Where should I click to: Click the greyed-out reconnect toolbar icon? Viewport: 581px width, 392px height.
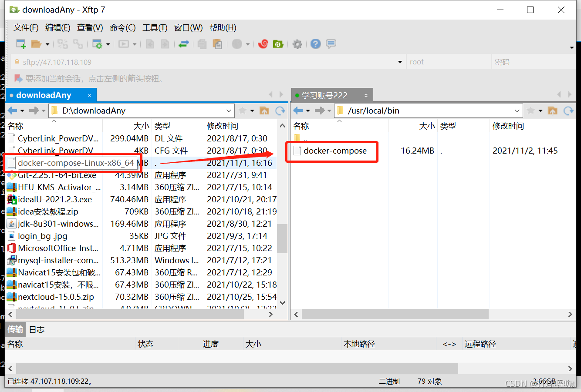pyautogui.click(x=63, y=44)
